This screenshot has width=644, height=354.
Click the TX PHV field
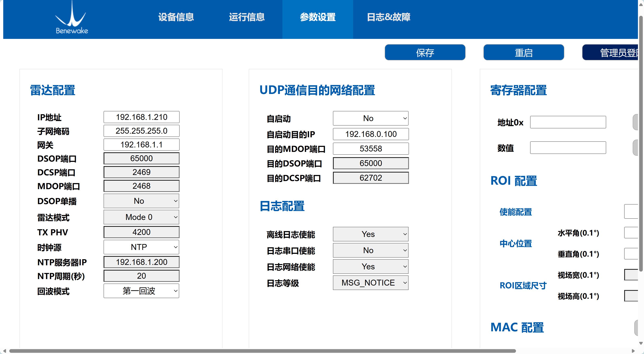(x=142, y=232)
